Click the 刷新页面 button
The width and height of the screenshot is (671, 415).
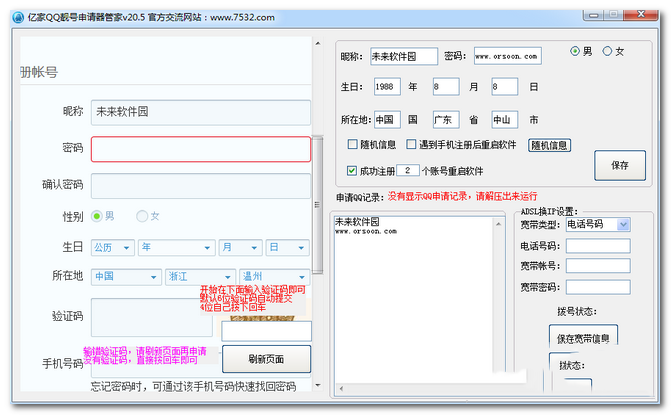(266, 359)
